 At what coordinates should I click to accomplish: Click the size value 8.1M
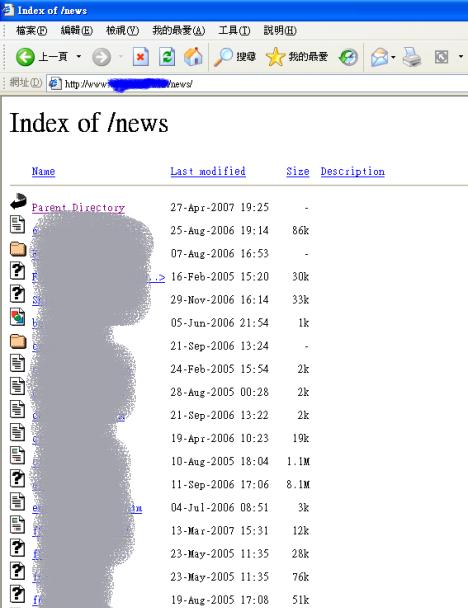tap(298, 484)
